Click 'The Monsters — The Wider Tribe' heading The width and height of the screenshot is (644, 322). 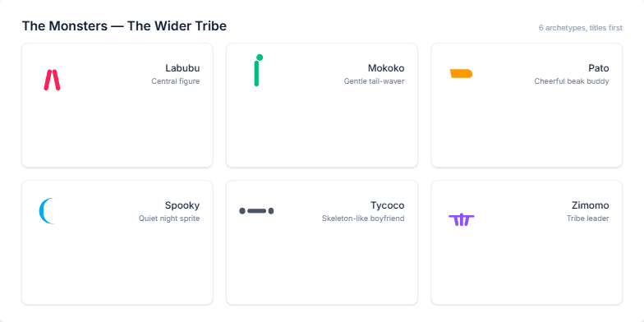point(124,26)
